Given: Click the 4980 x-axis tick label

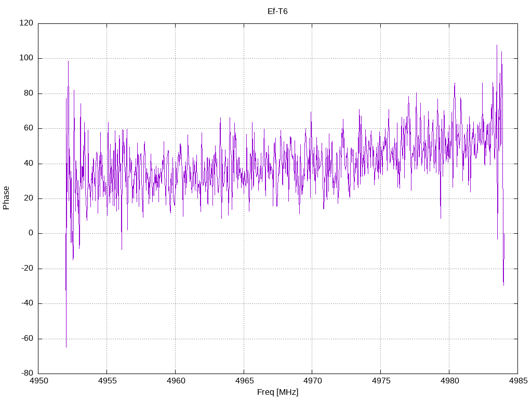Looking at the screenshot, I should coord(449,381).
